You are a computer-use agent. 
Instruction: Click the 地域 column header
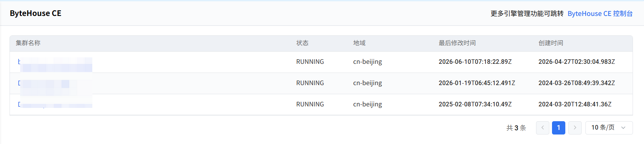tap(359, 43)
